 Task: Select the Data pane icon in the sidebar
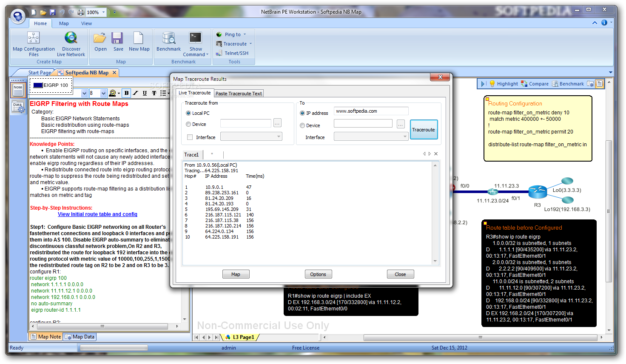(x=18, y=107)
